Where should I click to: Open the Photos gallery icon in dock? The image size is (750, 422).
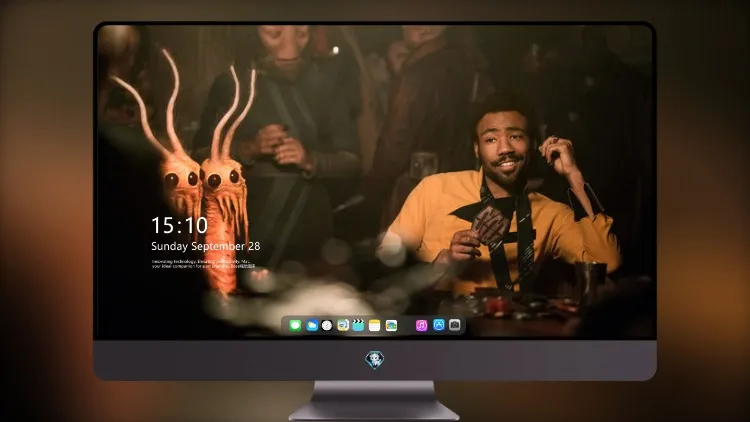point(391,325)
